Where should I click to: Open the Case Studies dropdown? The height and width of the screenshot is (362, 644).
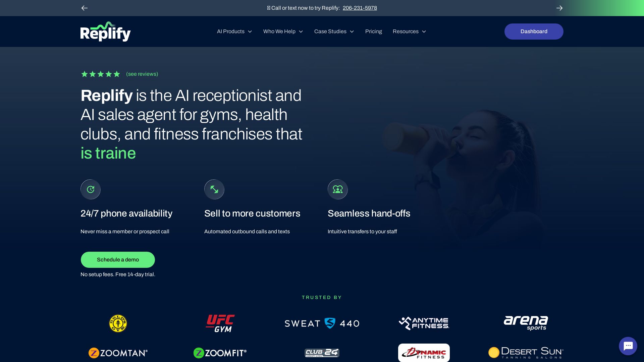coord(334,32)
